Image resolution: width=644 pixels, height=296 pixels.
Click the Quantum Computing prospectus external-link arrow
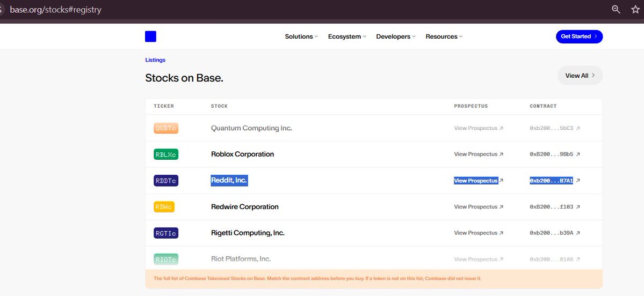501,128
